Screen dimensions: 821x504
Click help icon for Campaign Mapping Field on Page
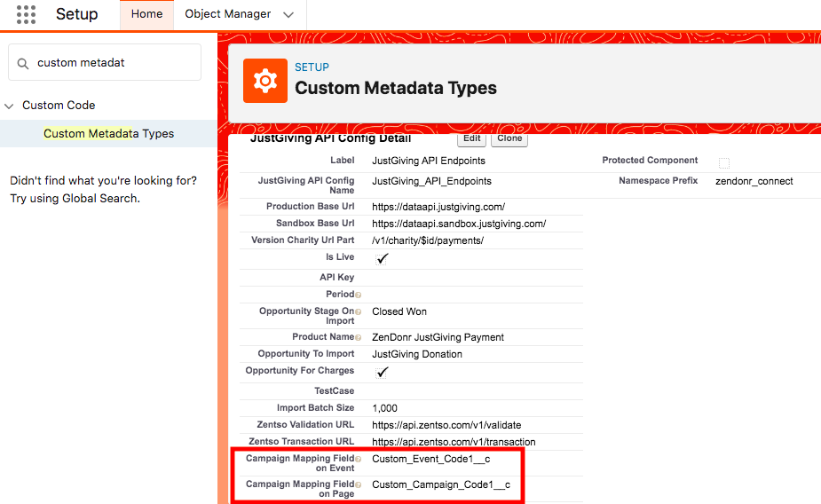[358, 485]
